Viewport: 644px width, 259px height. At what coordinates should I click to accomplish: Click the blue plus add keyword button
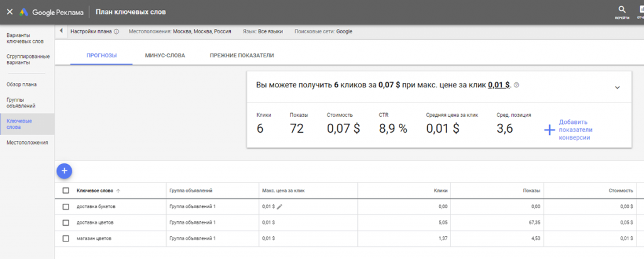coord(65,170)
